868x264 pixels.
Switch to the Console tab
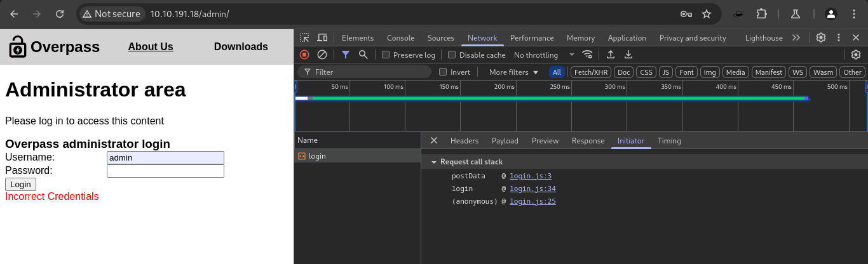(400, 38)
